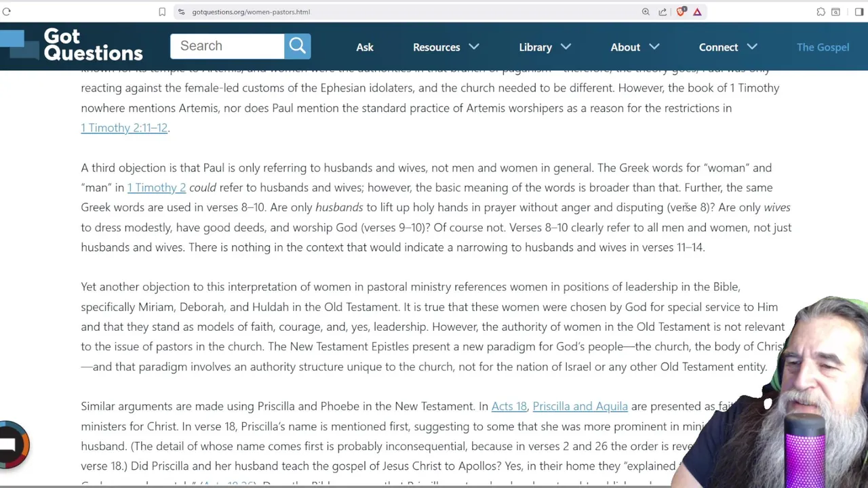The image size is (868, 488).
Task: Open the browser extensions puzzle icon
Action: coord(821,12)
